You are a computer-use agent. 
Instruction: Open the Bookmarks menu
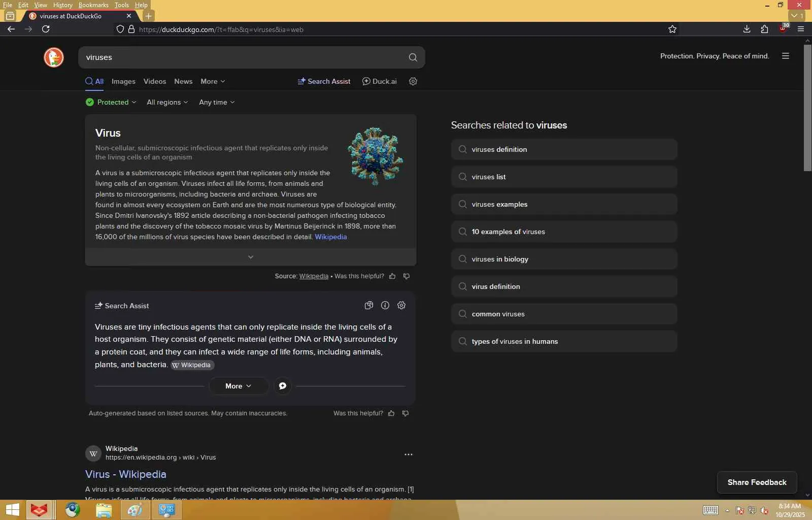pyautogui.click(x=93, y=5)
